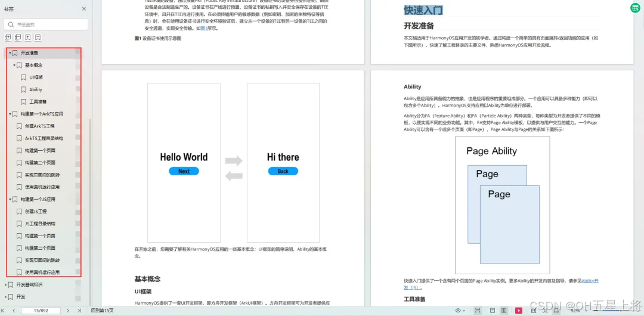Collapse the 开发准备 bookmark node
The image size is (644, 316).
[x=10, y=53]
